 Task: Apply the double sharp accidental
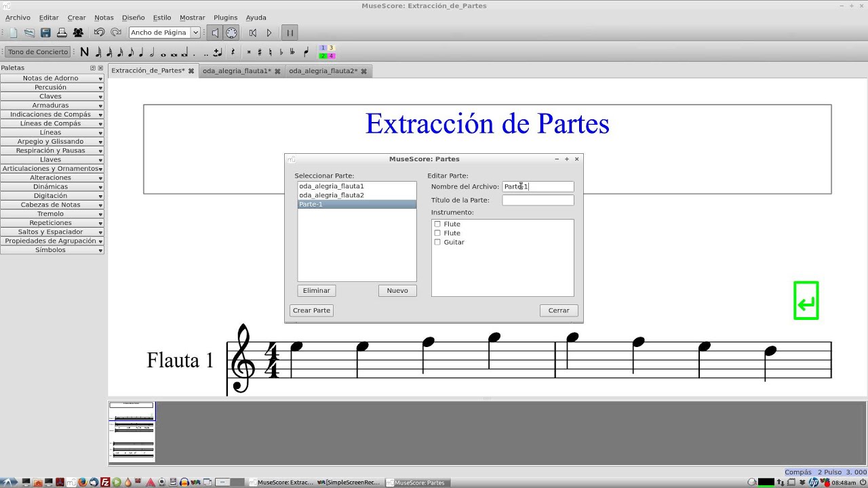pyautogui.click(x=249, y=52)
